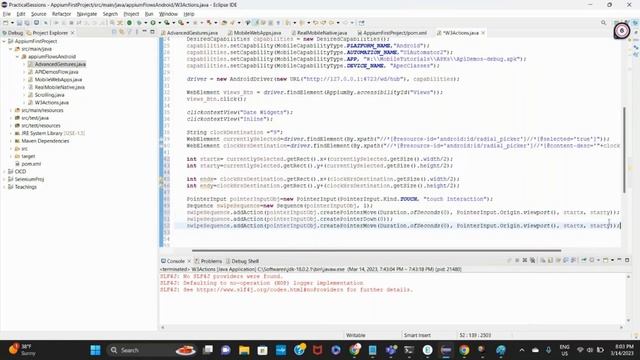Click the green Run launch button

[153, 23]
